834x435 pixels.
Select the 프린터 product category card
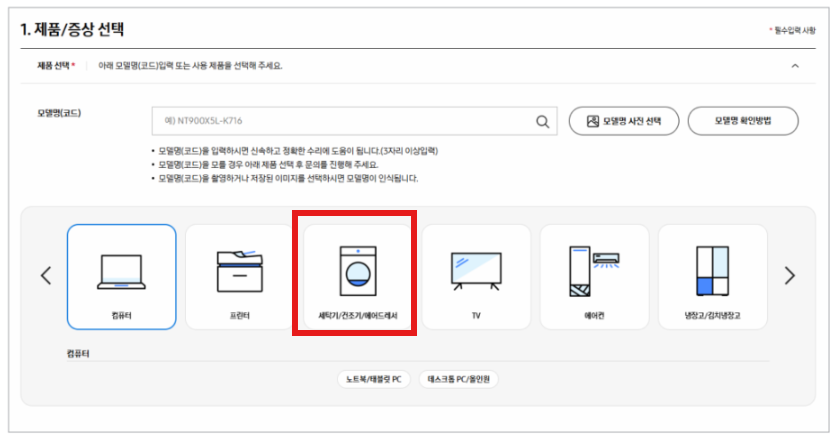tap(239, 277)
